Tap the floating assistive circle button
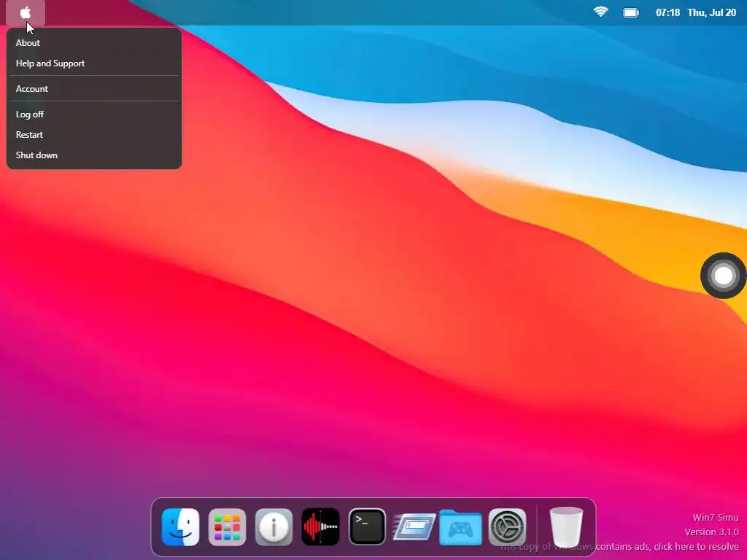The height and width of the screenshot is (560, 747). 723,275
